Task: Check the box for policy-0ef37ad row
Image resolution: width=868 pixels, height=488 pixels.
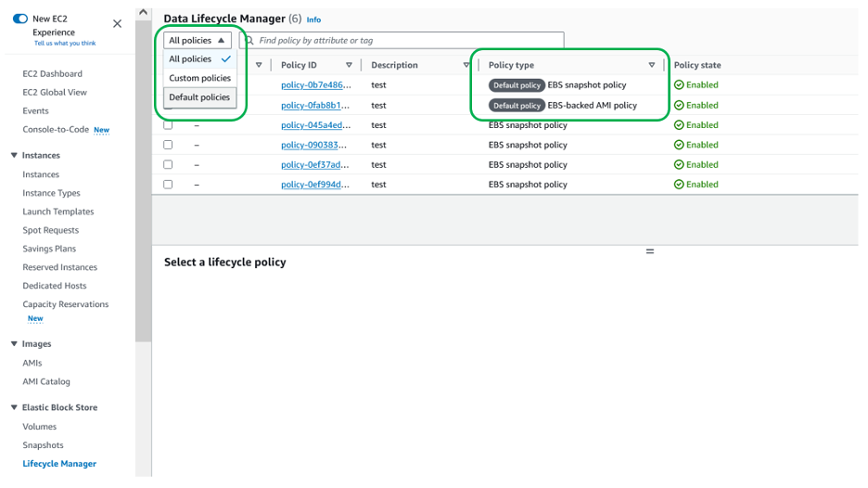Action: [168, 164]
